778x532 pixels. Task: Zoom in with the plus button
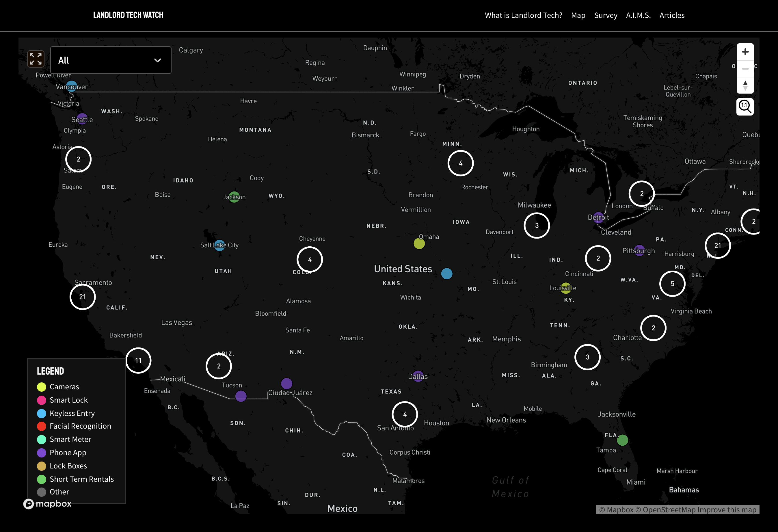pyautogui.click(x=745, y=52)
